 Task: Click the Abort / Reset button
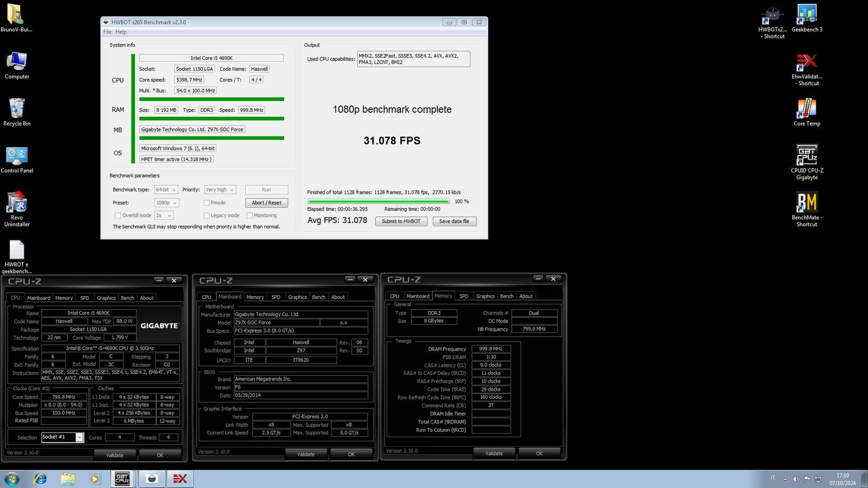pos(266,203)
